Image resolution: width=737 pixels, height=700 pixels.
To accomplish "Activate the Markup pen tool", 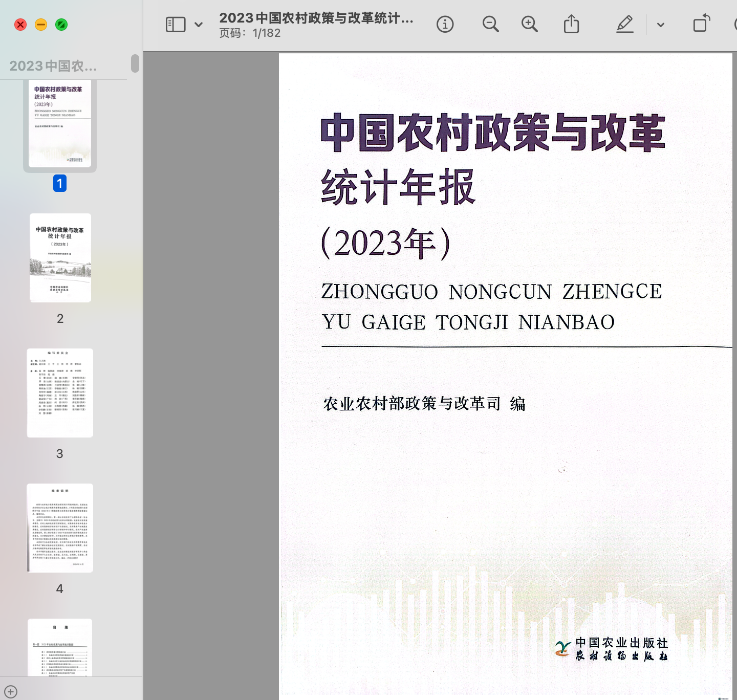I will pos(625,24).
